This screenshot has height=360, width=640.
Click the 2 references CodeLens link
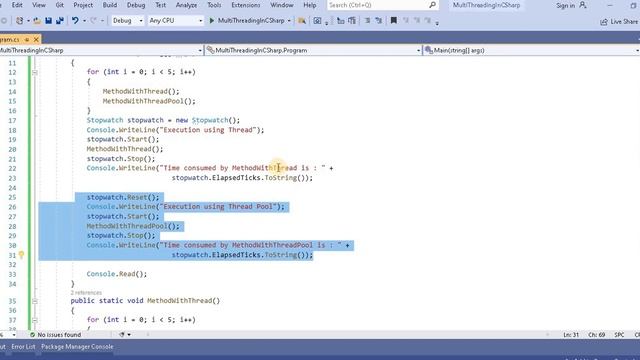pos(86,293)
